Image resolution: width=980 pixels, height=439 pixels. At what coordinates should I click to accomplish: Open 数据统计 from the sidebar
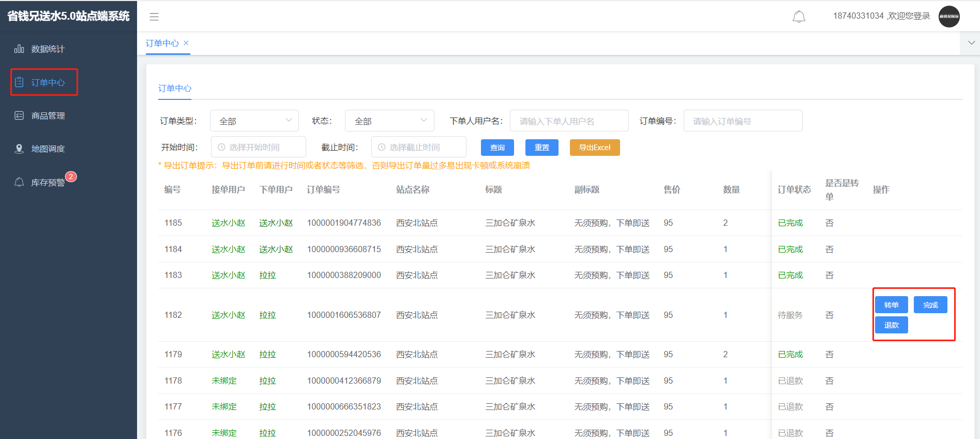[47, 49]
